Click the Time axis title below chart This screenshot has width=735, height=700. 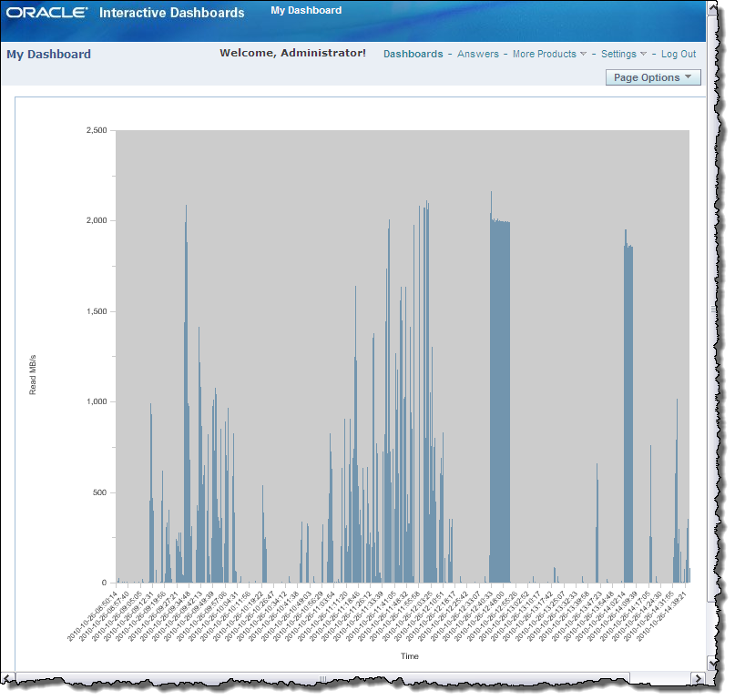point(410,655)
